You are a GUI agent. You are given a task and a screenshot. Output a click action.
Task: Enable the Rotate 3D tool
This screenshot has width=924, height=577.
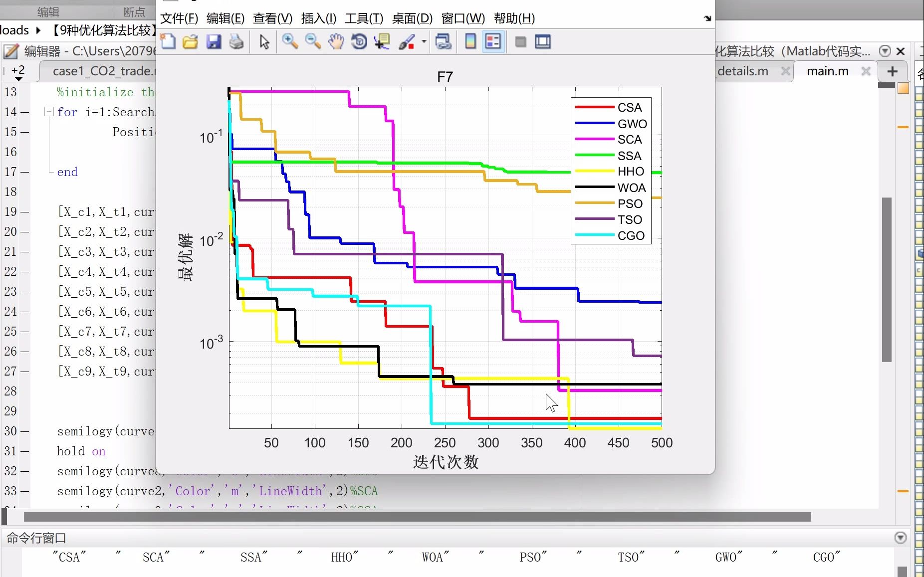358,41
